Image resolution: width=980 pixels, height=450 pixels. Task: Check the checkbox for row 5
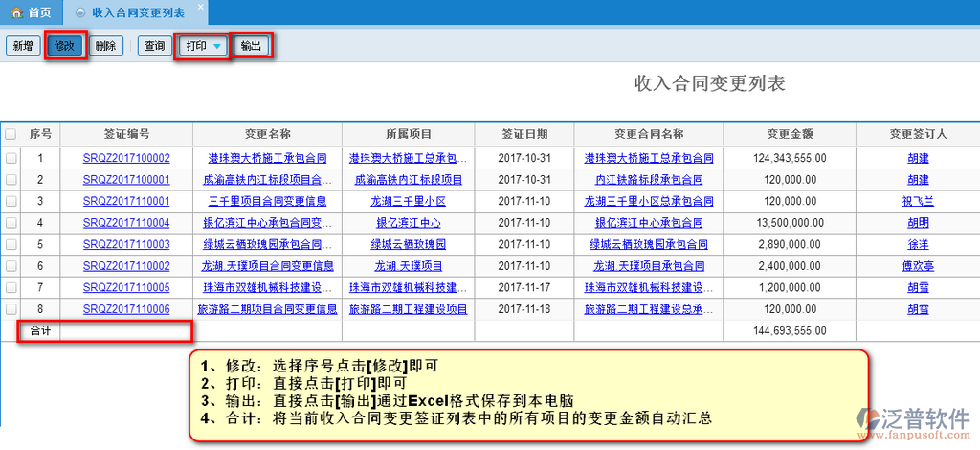[11, 244]
